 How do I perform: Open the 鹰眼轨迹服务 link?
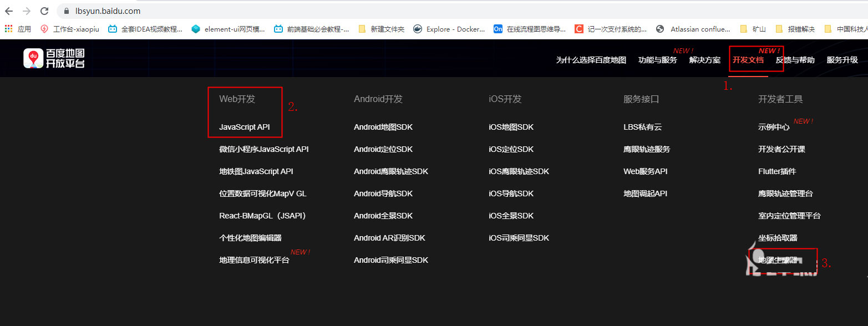click(647, 149)
